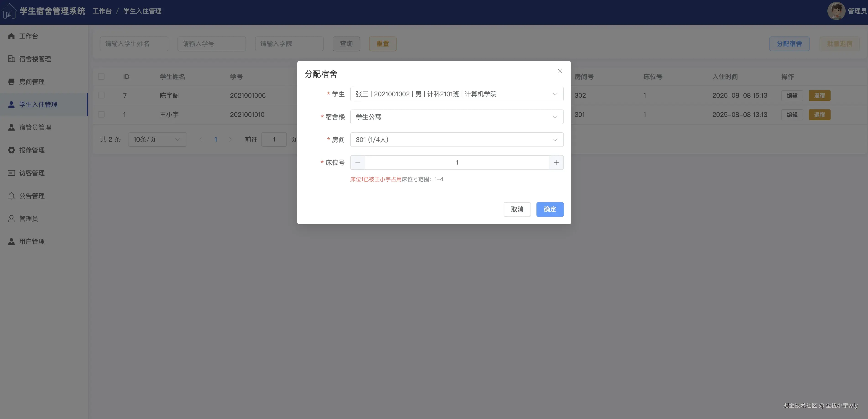Click the dormitory building management icon
The image size is (868, 419).
pos(11,59)
